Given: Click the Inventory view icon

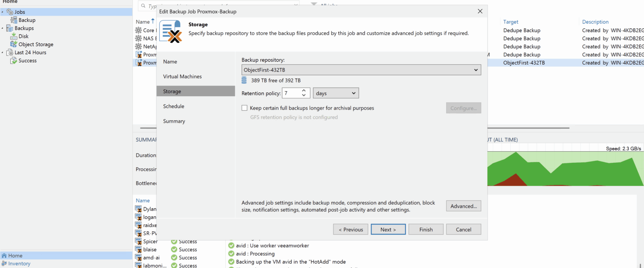Looking at the screenshot, I should (4, 264).
